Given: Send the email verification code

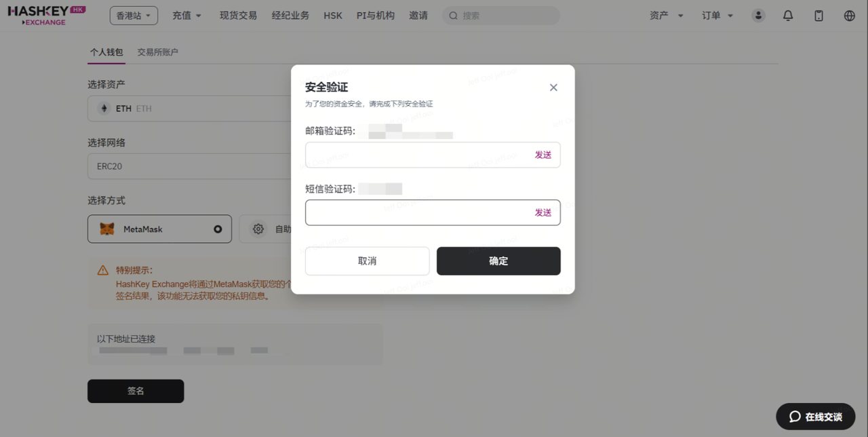Looking at the screenshot, I should (542, 155).
